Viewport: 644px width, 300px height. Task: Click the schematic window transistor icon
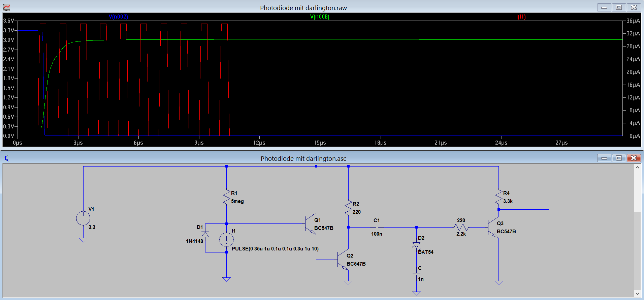pos(6,158)
